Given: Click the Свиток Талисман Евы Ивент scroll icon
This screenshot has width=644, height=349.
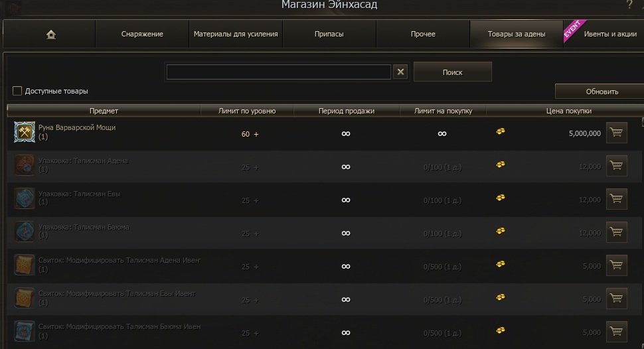Looking at the screenshot, I should 25,298.
